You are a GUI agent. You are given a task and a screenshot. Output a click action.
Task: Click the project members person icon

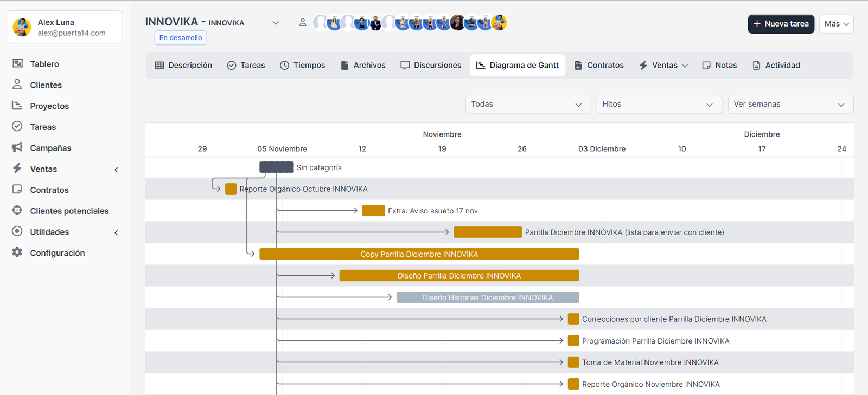coord(303,22)
